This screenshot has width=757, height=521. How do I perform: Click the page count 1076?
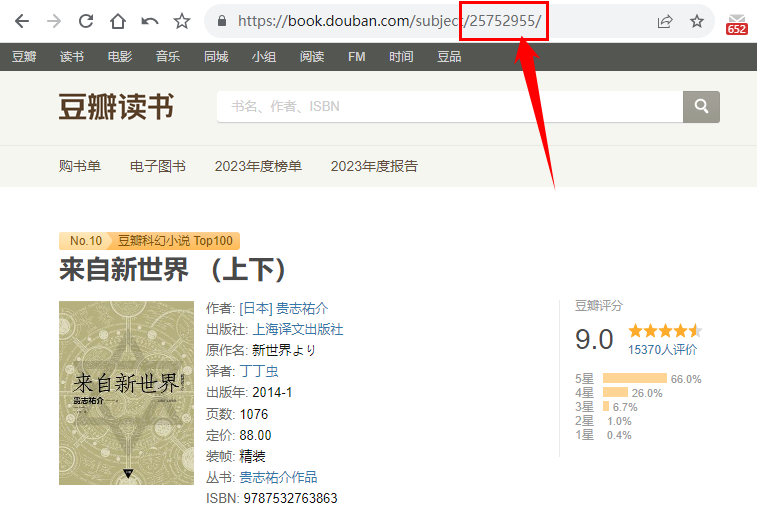tap(254, 414)
